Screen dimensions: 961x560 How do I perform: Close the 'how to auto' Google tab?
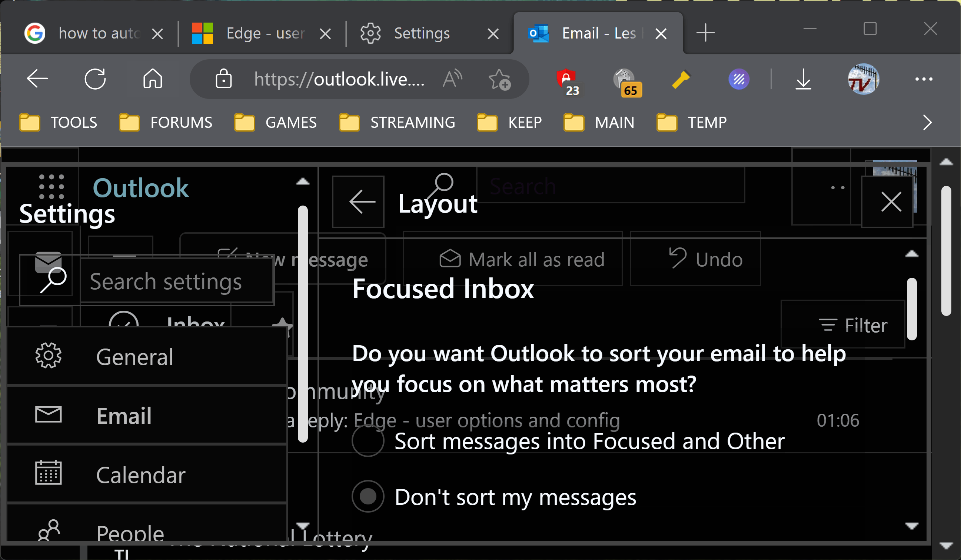(157, 34)
